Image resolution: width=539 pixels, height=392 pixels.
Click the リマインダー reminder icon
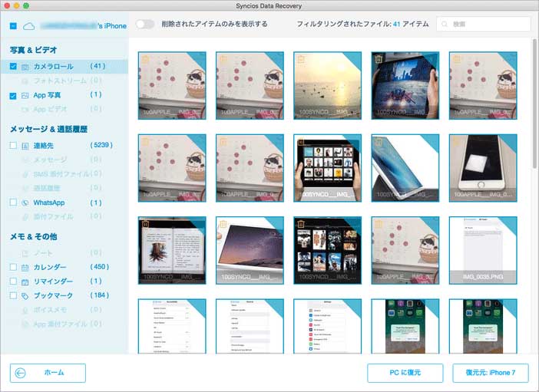tap(25, 282)
